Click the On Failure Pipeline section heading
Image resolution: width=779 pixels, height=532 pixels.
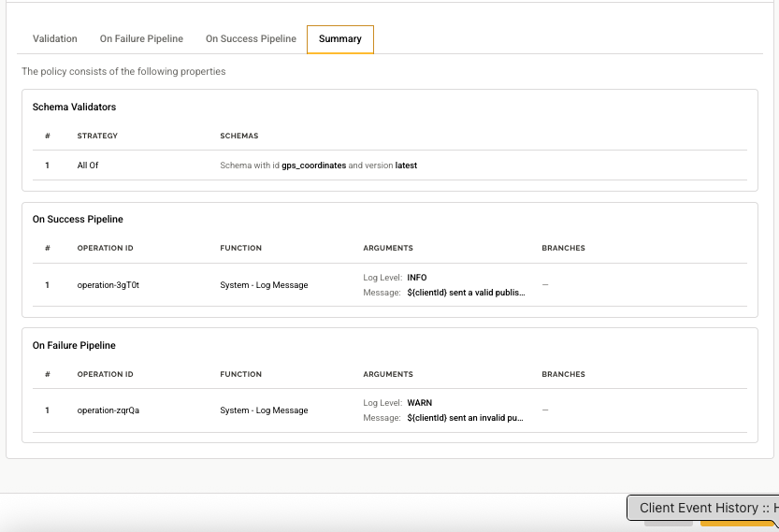click(x=74, y=345)
